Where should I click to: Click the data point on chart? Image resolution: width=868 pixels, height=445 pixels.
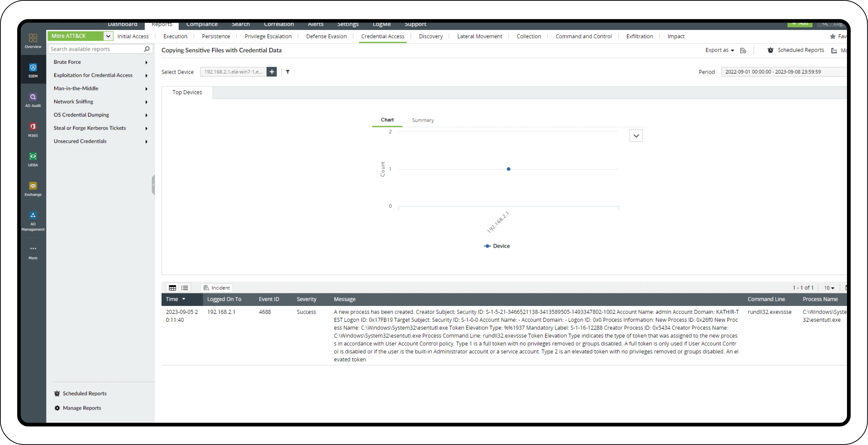point(508,169)
